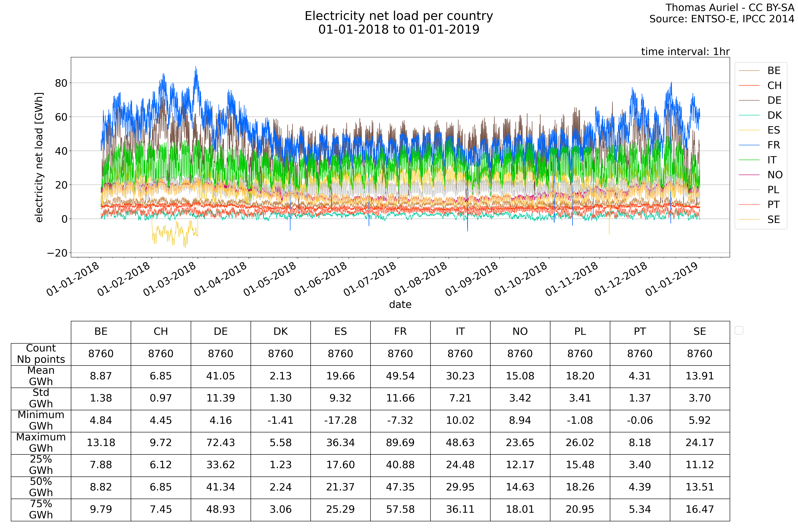798x532 pixels.
Task: Select the ES column header cell
Action: 340,332
